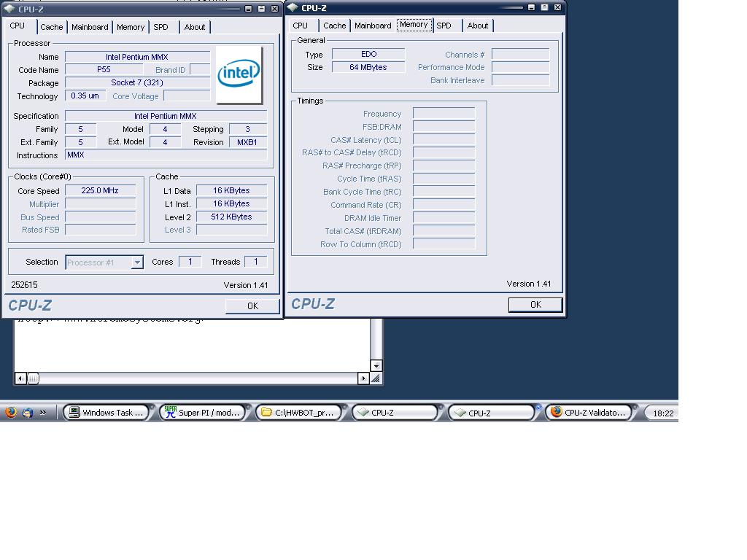Minimize the right CPU-Z window
The height and width of the screenshot is (560, 747).
pos(531,7)
